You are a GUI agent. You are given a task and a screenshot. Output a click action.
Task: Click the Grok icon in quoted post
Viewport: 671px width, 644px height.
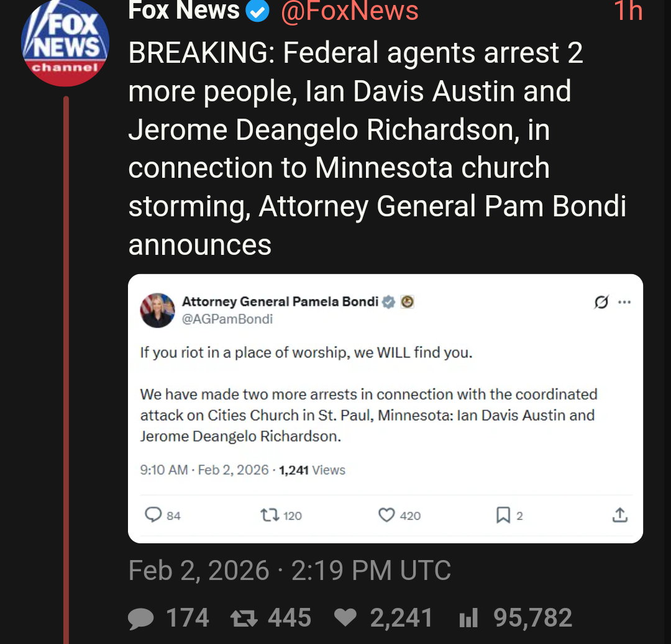601,302
